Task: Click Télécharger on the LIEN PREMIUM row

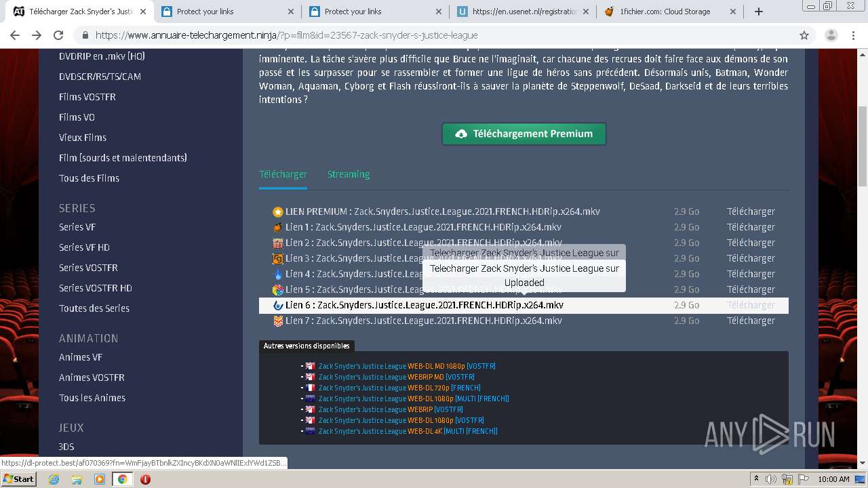Action: pyautogui.click(x=751, y=211)
